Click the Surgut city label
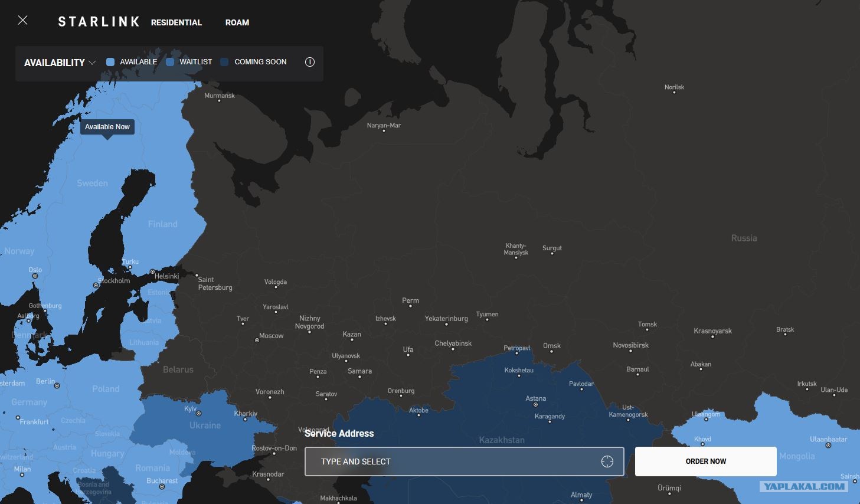This screenshot has width=860, height=504. 552,248
